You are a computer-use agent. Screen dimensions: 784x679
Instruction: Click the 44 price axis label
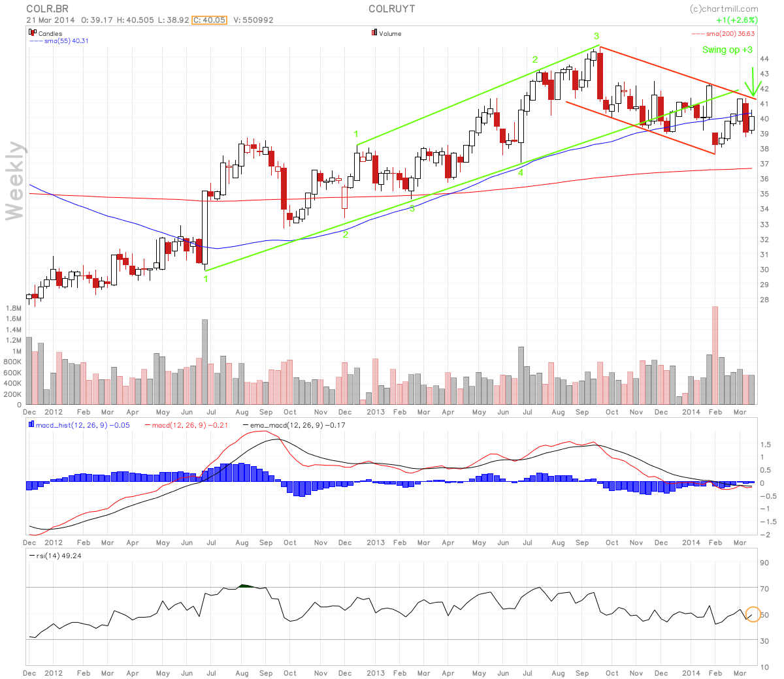764,59
